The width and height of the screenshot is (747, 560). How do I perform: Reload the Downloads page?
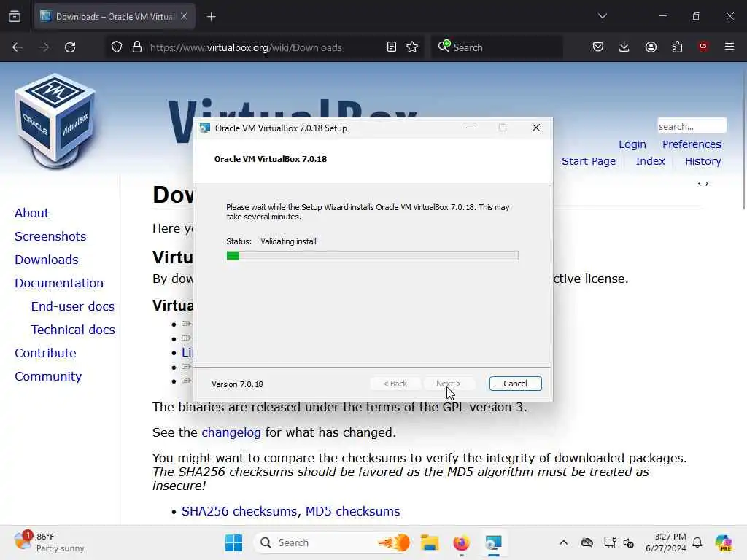coord(70,47)
